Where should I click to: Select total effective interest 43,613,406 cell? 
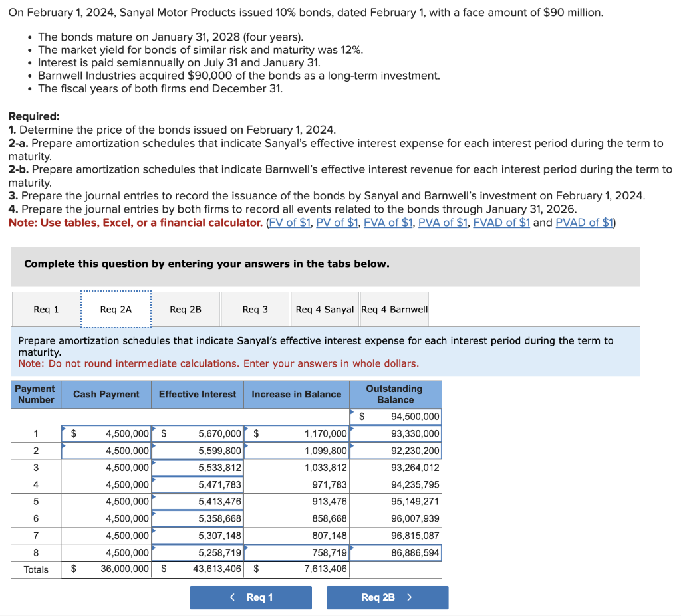click(198, 569)
